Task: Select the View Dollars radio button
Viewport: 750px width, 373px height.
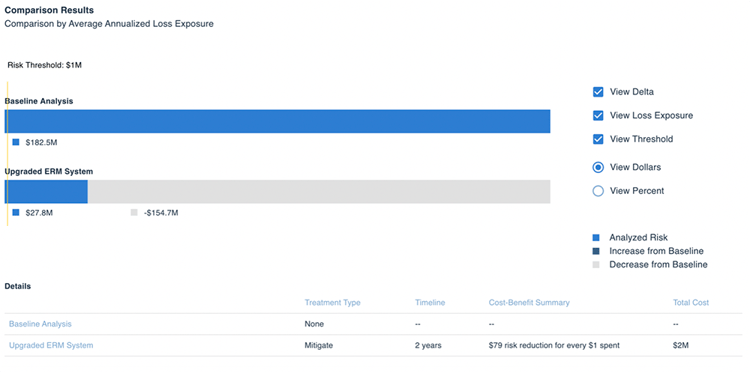Action: pyautogui.click(x=598, y=167)
